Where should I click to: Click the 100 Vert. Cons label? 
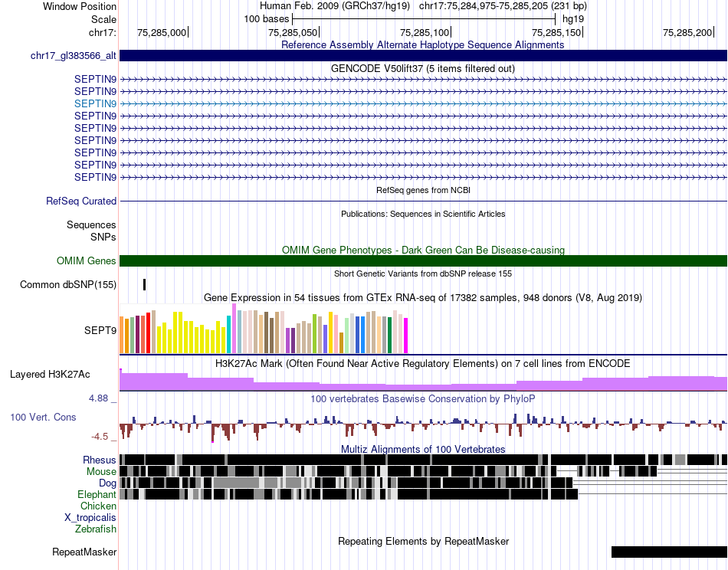click(43, 418)
